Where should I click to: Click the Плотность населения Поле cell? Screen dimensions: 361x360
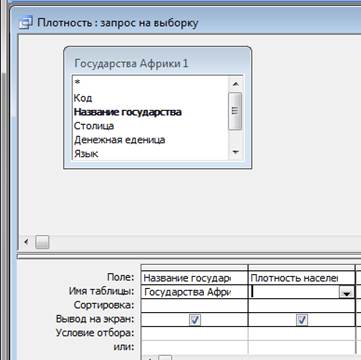pyautogui.click(x=301, y=278)
